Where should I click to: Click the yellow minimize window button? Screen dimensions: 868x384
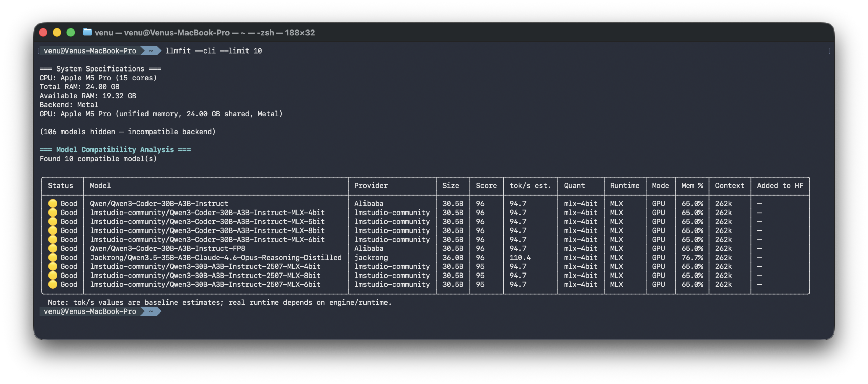[57, 33]
